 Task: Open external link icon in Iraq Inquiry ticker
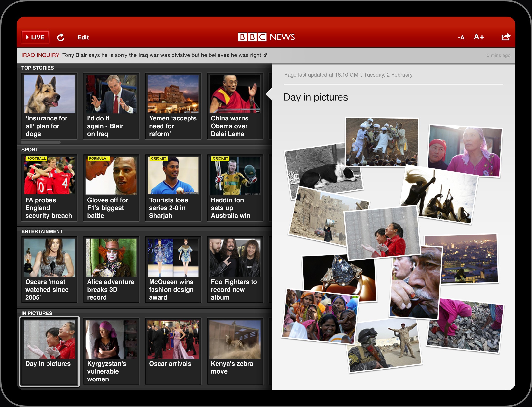pos(266,55)
